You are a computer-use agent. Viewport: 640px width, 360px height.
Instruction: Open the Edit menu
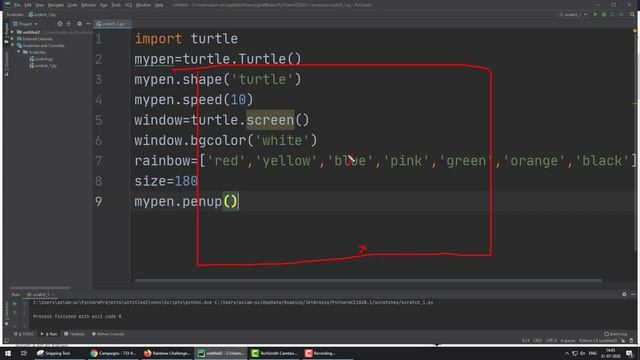click(x=28, y=5)
